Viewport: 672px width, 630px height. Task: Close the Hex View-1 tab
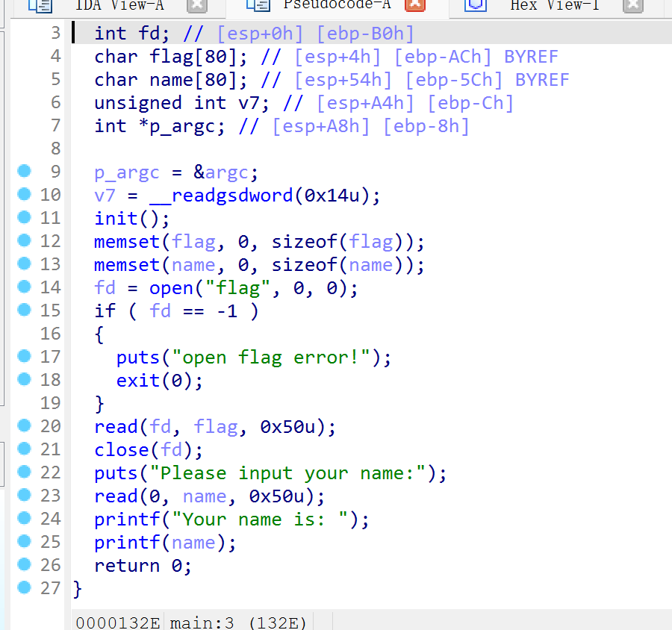tap(632, 6)
